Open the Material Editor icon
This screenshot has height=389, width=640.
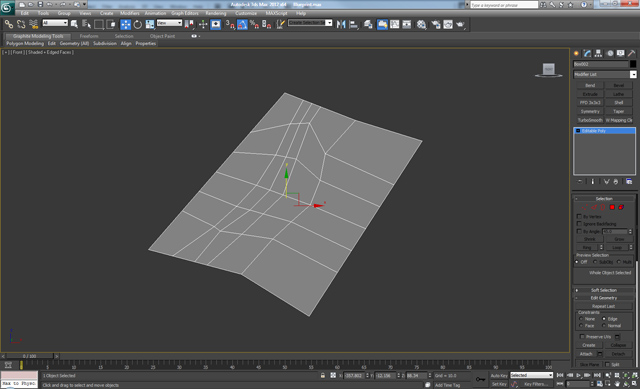421,24
